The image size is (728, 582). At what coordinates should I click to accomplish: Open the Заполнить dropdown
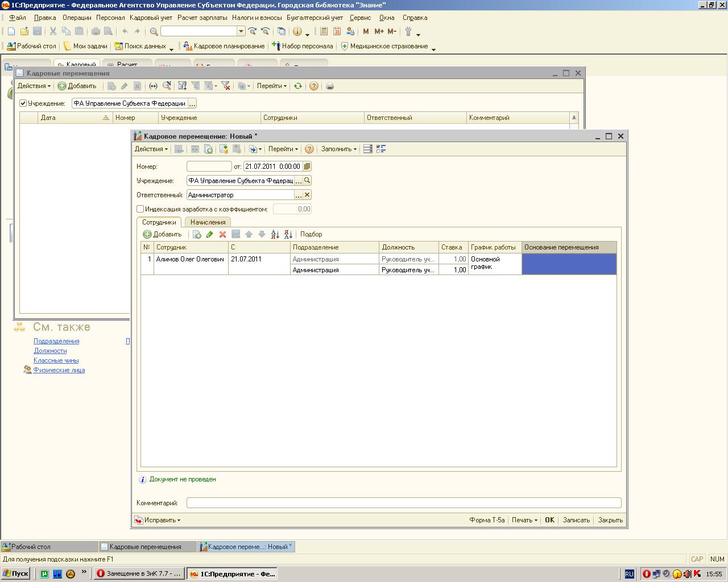pyautogui.click(x=339, y=149)
